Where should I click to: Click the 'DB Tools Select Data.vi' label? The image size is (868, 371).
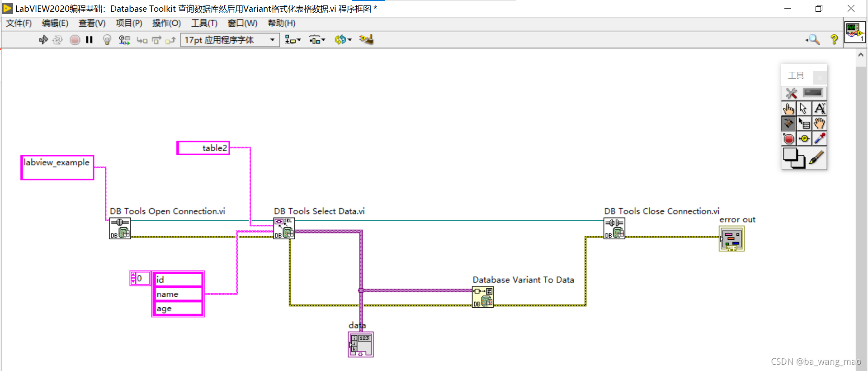point(319,211)
